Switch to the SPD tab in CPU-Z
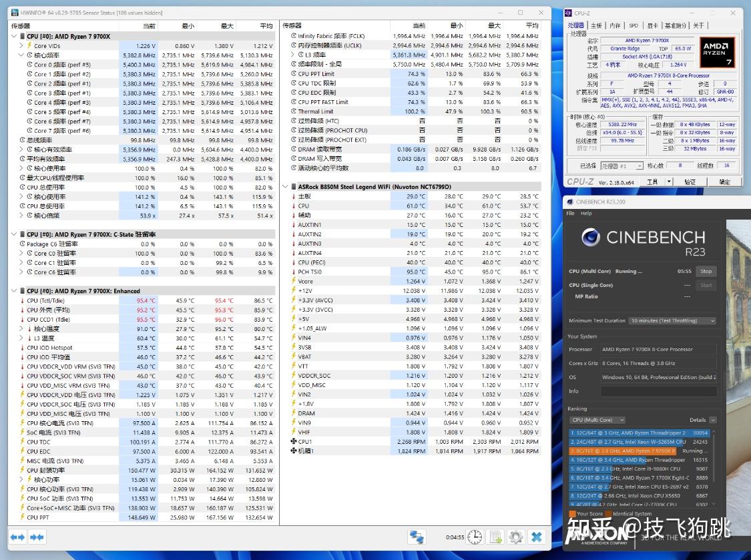751x560 pixels. point(634,25)
